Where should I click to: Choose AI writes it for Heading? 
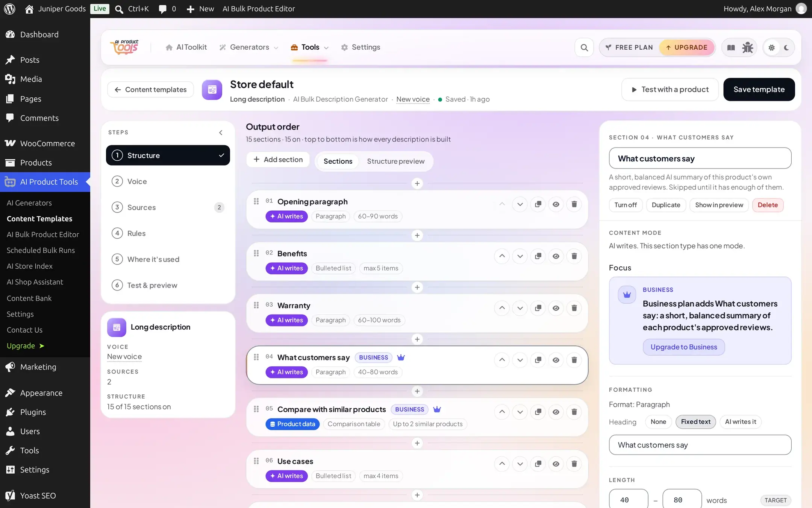tap(740, 422)
